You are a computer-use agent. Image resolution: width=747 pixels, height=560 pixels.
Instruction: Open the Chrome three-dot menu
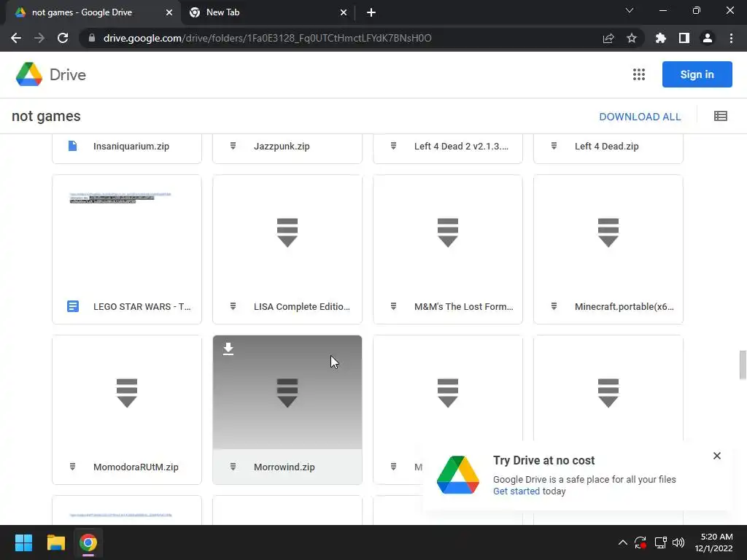point(731,38)
